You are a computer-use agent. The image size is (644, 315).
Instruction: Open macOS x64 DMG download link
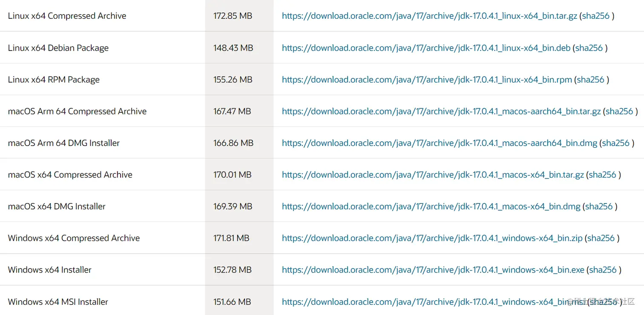431,206
